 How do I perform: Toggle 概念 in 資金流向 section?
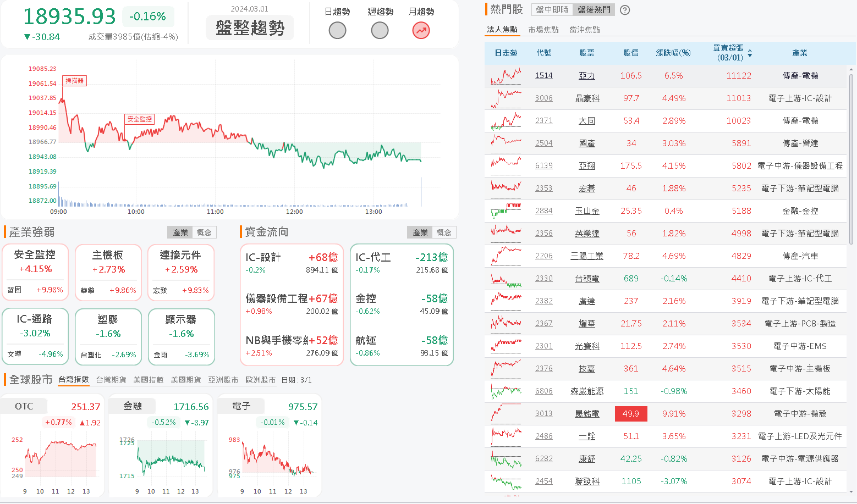444,232
